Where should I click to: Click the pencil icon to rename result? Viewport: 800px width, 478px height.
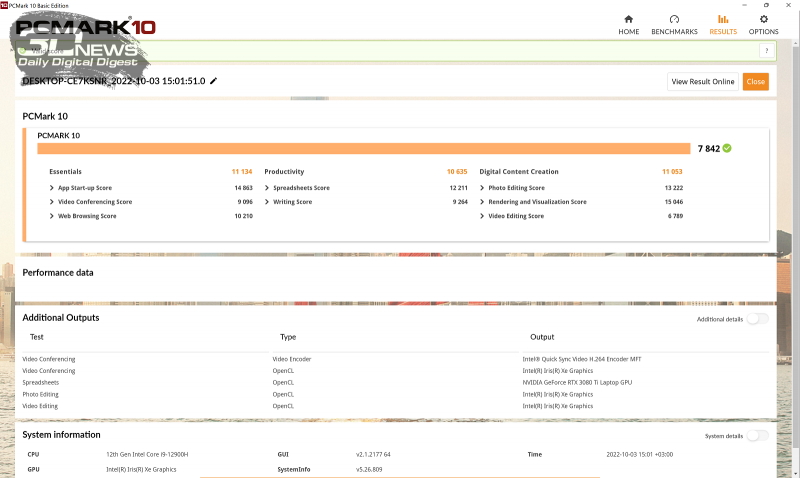coord(213,81)
